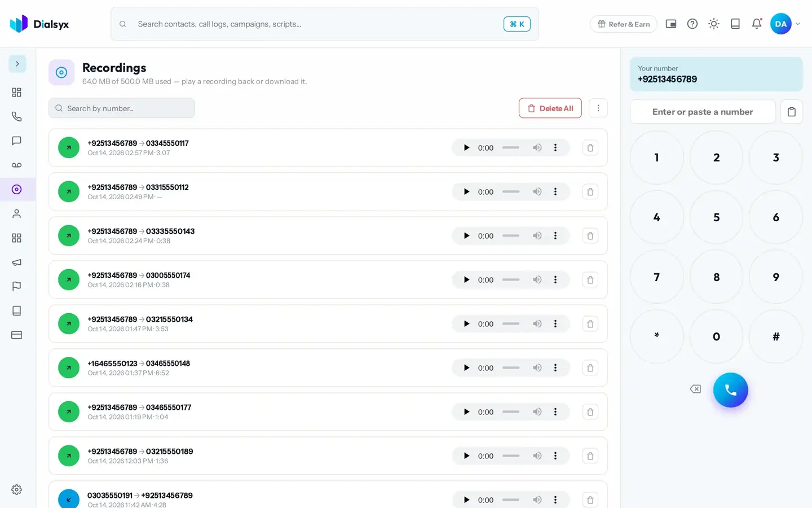Open settings gear in sidebar

pyautogui.click(x=17, y=489)
